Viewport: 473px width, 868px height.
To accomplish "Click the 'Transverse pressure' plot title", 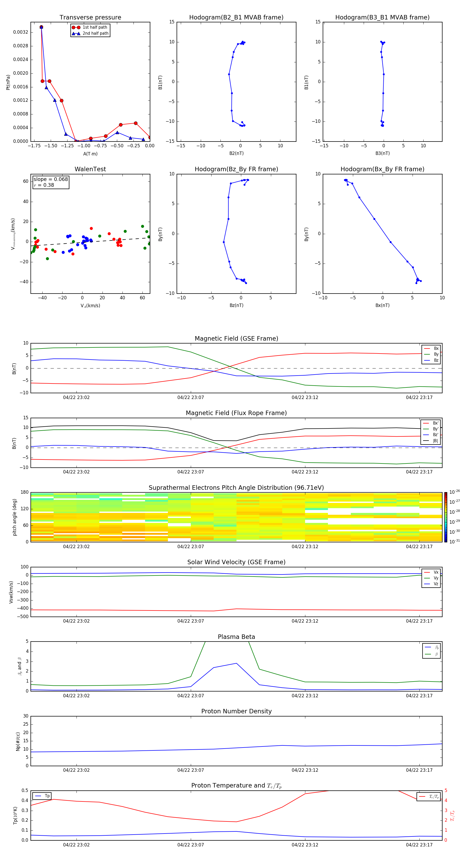I will [90, 18].
